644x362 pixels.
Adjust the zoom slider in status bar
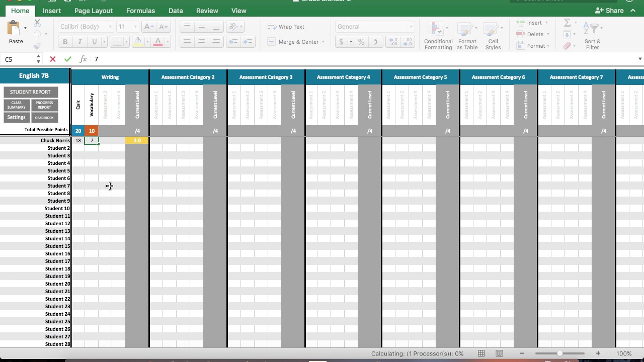pos(559,353)
